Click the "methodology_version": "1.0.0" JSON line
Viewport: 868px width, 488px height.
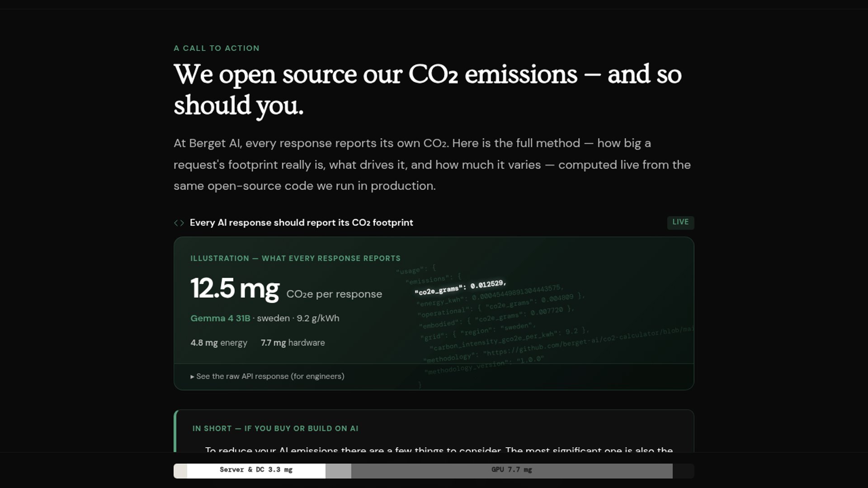click(484, 366)
